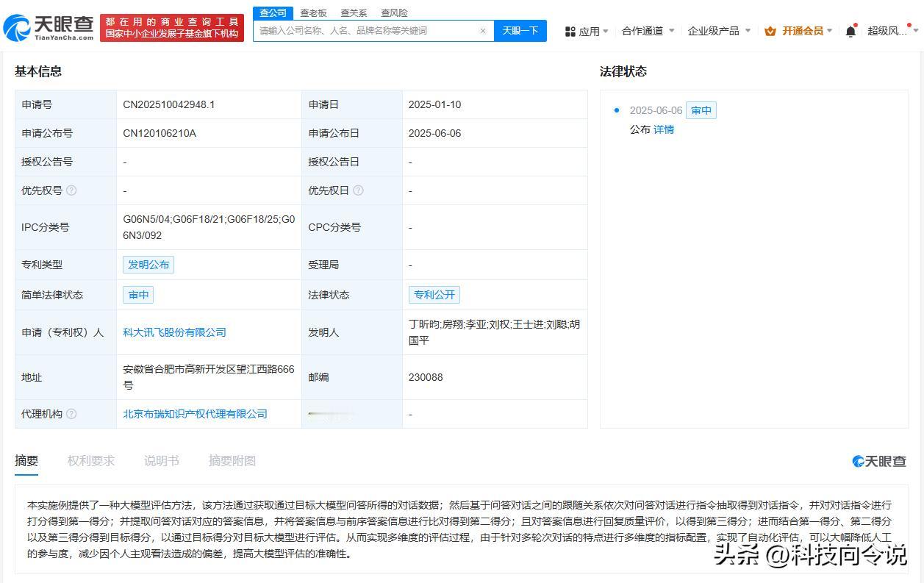The image size is (924, 583).
Task: Switch to the 摘要附图 tab
Action: point(232,461)
